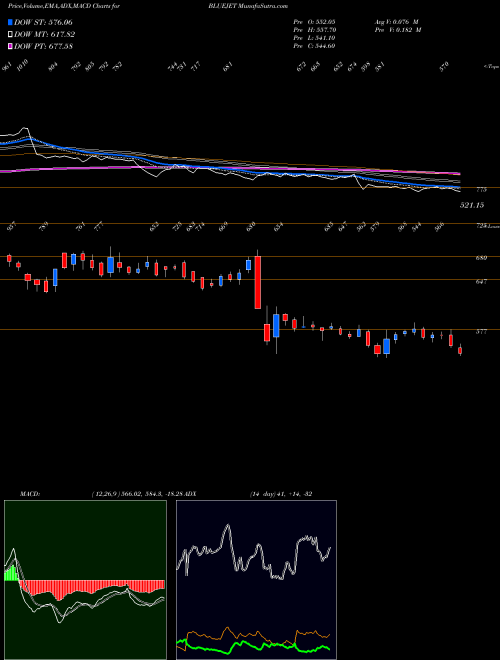500x660 pixels.
Task: Click the 'BLUEJET MunafaSutra.com' title text
Action: [248, 6]
